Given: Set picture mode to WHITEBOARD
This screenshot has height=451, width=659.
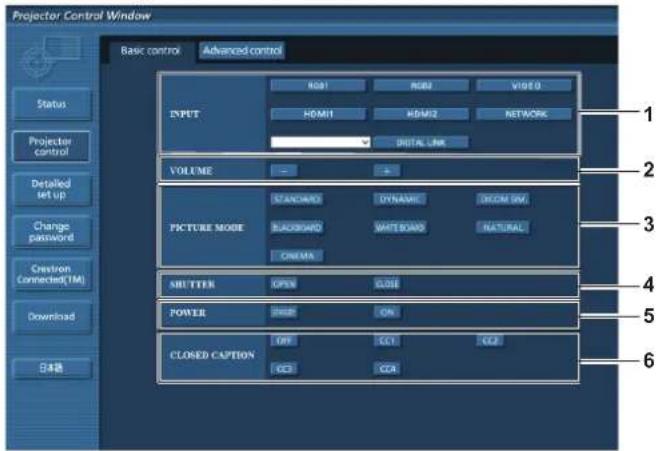Looking at the screenshot, I should 400,227.
